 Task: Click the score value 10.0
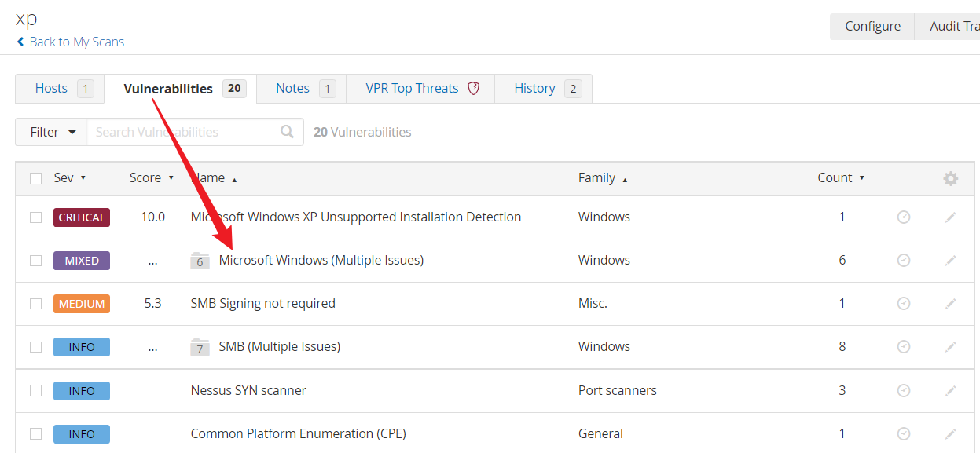click(152, 217)
